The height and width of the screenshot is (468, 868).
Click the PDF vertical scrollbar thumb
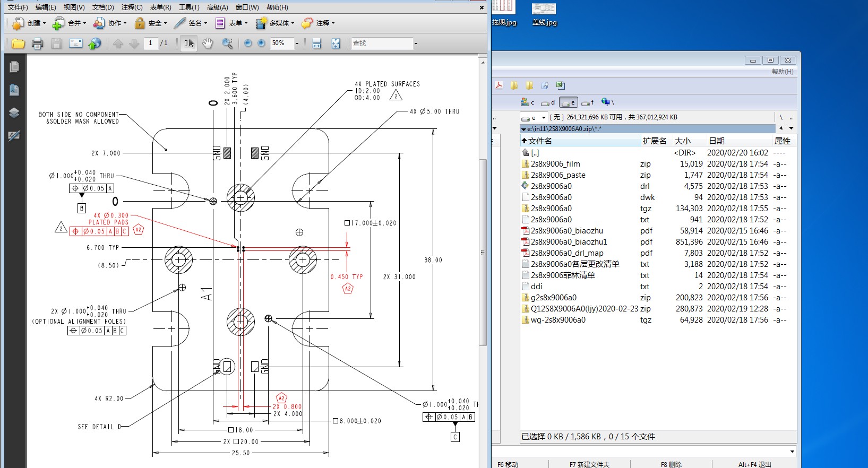[483, 252]
